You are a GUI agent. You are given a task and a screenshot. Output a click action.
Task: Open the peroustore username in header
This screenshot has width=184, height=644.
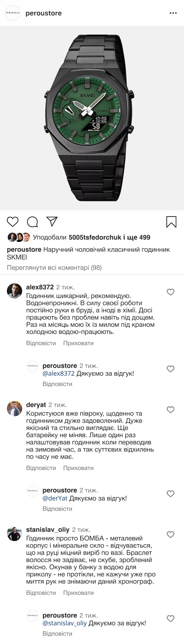click(x=44, y=13)
